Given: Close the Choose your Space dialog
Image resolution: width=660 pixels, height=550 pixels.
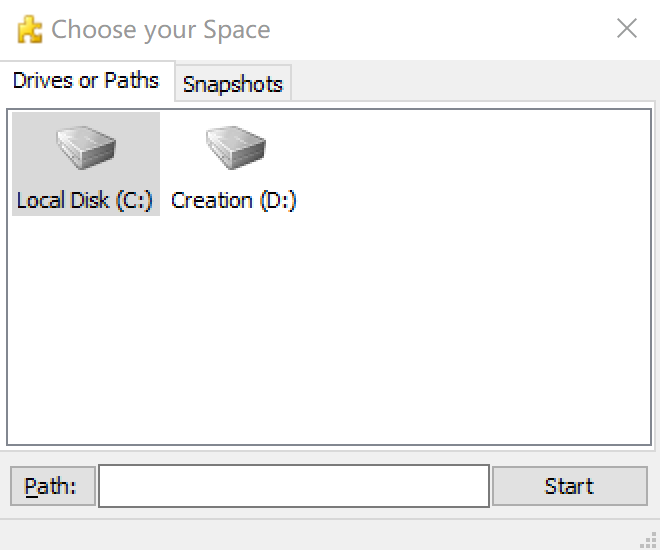Looking at the screenshot, I should [x=627, y=29].
